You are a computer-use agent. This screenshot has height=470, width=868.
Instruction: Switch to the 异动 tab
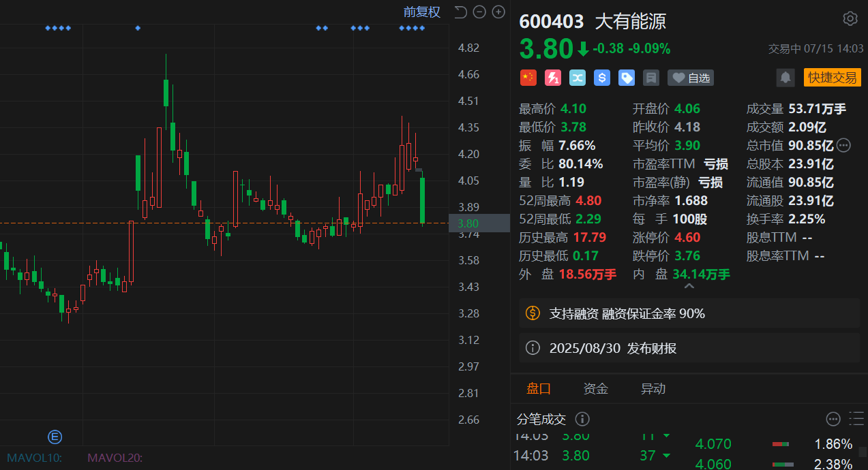653,389
